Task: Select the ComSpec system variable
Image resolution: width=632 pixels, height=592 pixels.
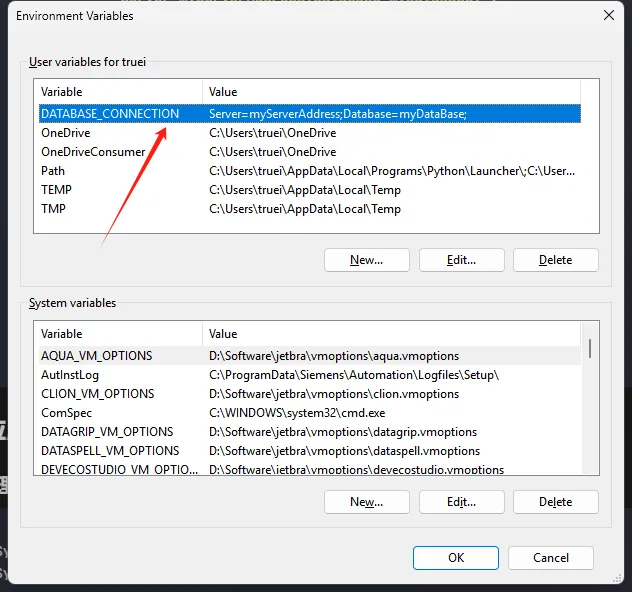Action: pos(66,413)
